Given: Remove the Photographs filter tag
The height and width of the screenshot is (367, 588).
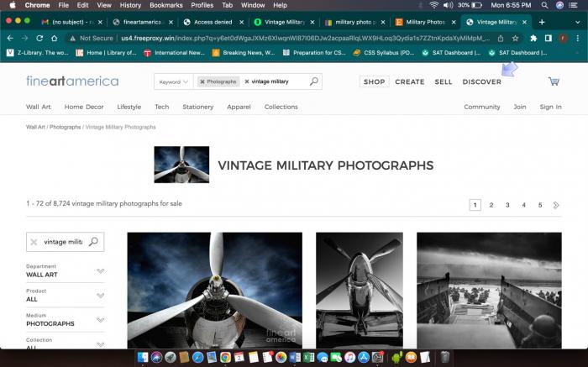Looking at the screenshot, I should click(202, 81).
